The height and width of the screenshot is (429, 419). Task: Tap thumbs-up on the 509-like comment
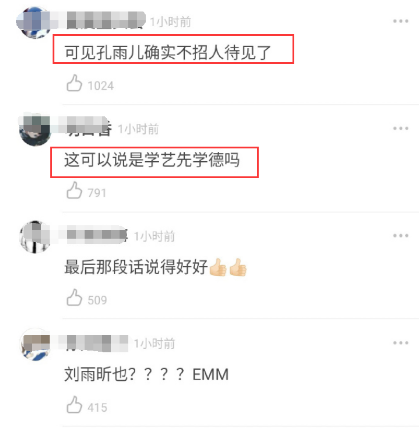[74, 298]
